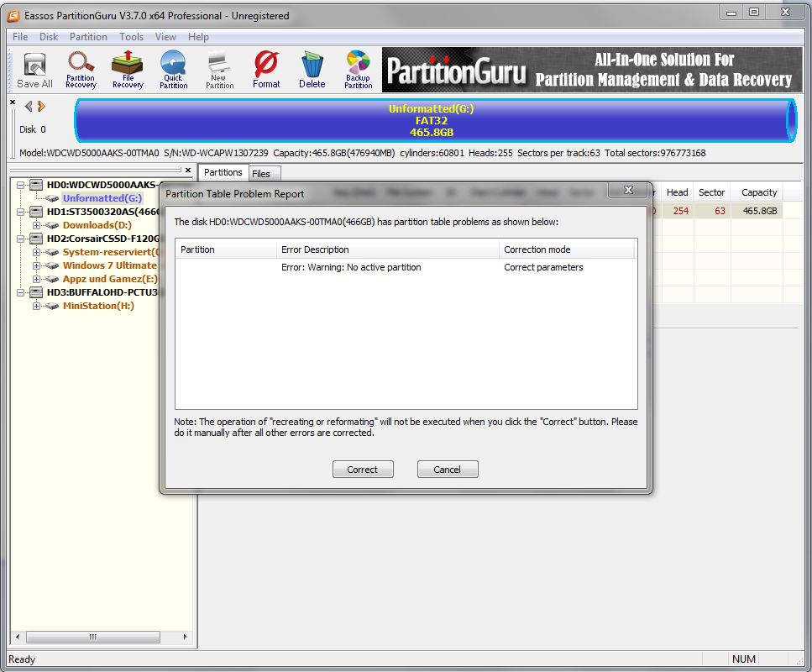
Task: Open the Disk menu
Action: point(49,37)
